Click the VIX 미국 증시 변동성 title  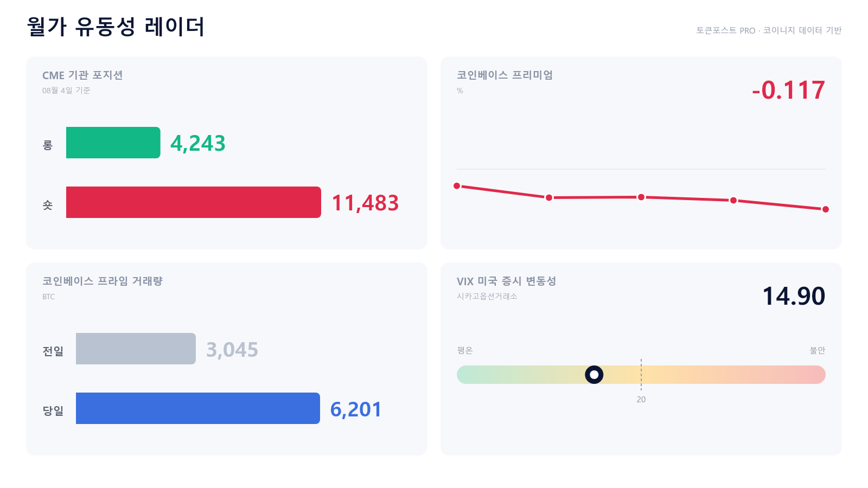pyautogui.click(x=506, y=281)
